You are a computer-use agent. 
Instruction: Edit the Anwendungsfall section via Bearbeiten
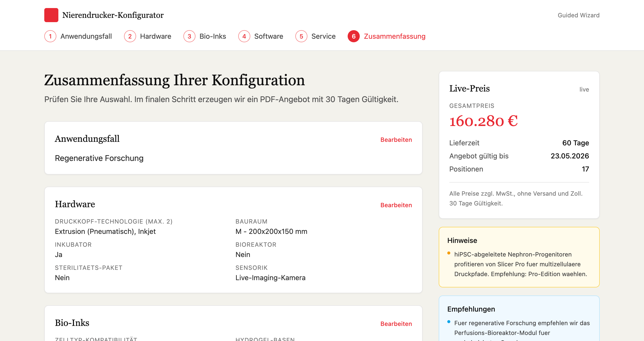point(396,140)
